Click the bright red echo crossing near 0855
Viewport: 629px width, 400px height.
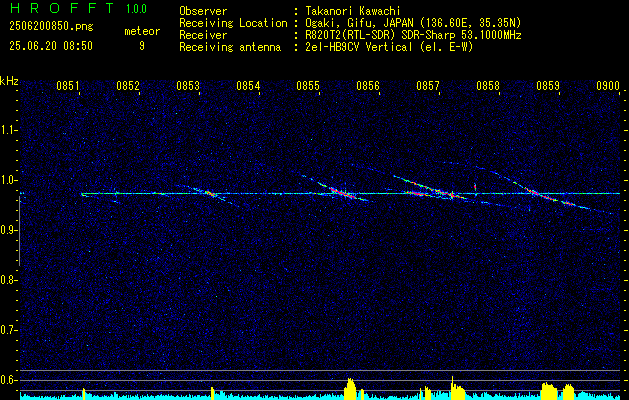(x=341, y=192)
